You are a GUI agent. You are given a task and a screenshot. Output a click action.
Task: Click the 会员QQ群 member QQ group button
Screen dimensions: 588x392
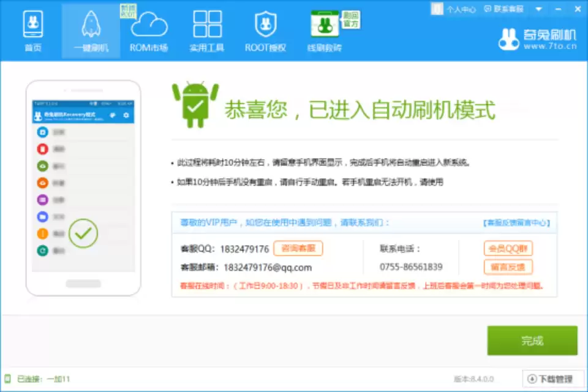(x=509, y=249)
